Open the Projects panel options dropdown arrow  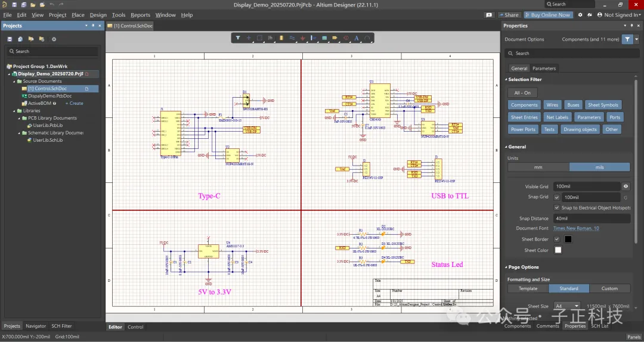click(86, 26)
